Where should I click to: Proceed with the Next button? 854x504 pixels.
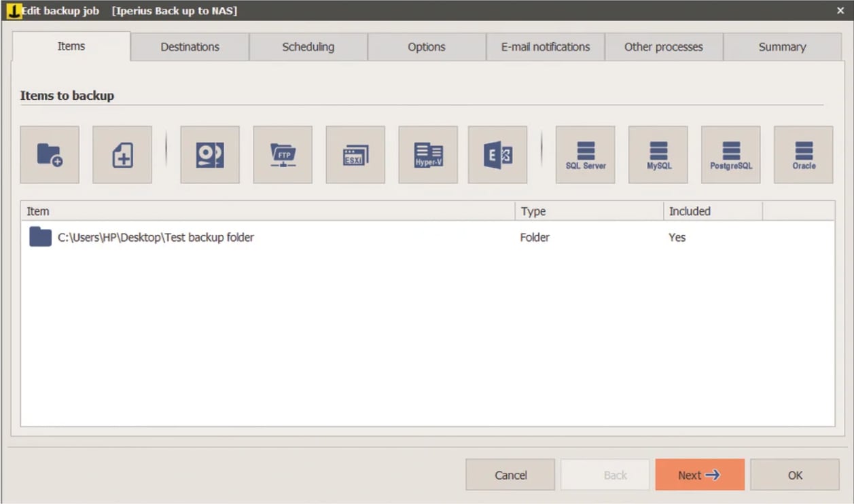(700, 475)
